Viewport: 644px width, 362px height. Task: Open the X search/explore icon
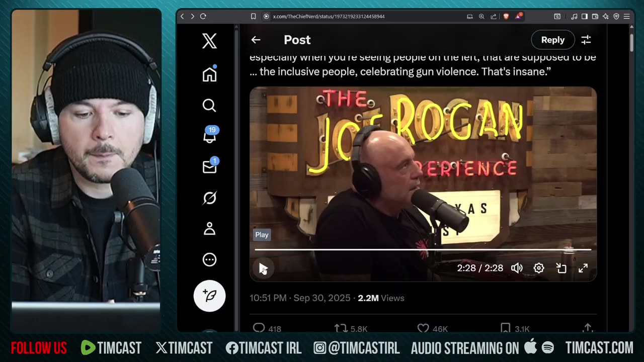209,105
